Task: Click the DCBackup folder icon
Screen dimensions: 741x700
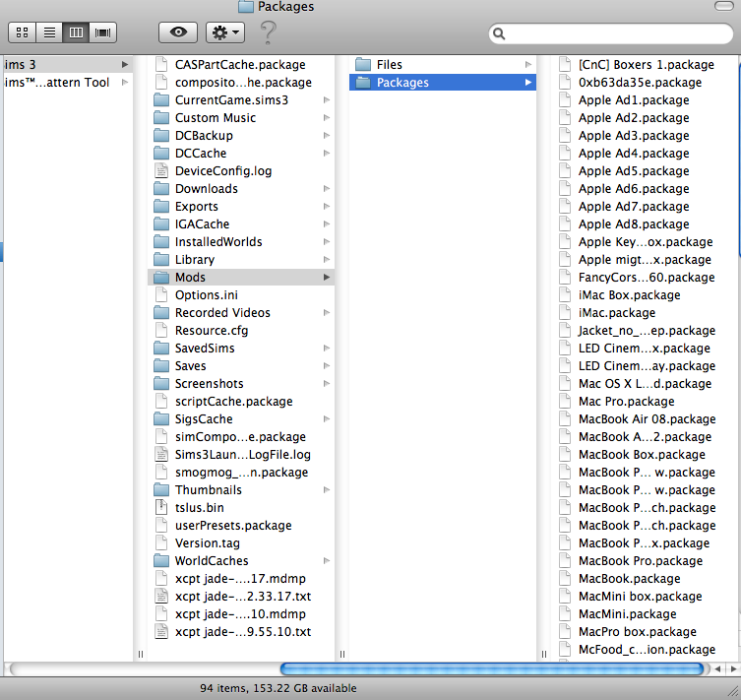Action: pyautogui.click(x=161, y=136)
